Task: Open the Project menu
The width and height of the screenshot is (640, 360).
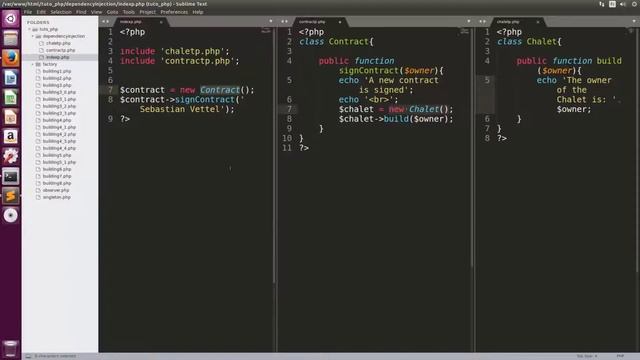Action: point(147,12)
